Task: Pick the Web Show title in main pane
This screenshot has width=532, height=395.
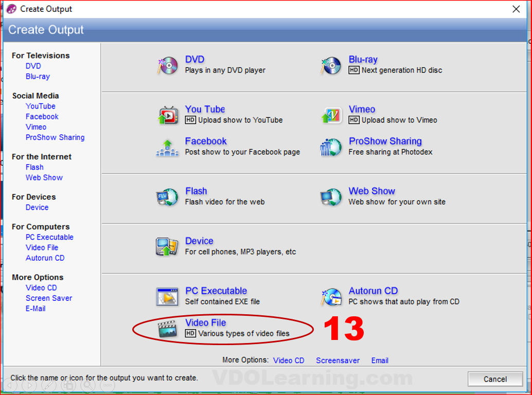Action: click(372, 191)
